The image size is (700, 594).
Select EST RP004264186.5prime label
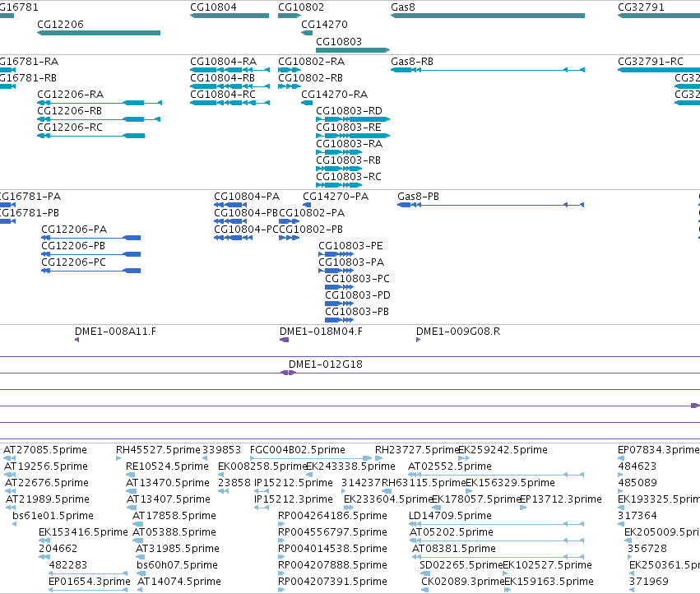pos(332,517)
